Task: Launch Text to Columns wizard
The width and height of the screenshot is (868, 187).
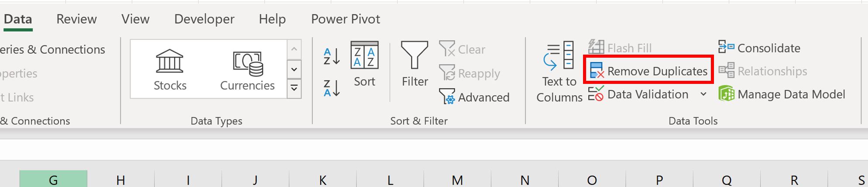Action: 559,72
